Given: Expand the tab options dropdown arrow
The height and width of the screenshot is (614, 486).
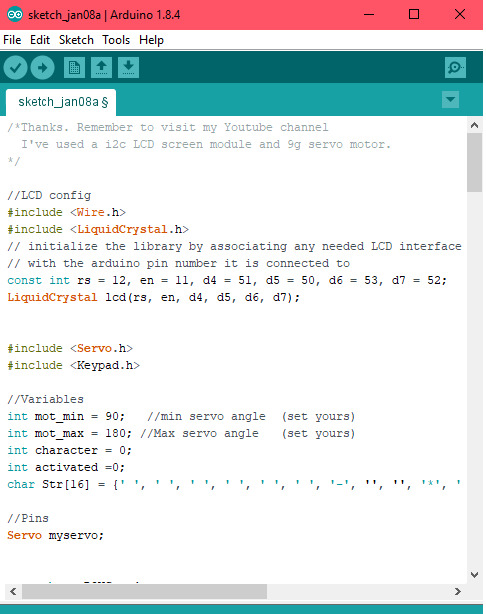Looking at the screenshot, I should pyautogui.click(x=450, y=99).
